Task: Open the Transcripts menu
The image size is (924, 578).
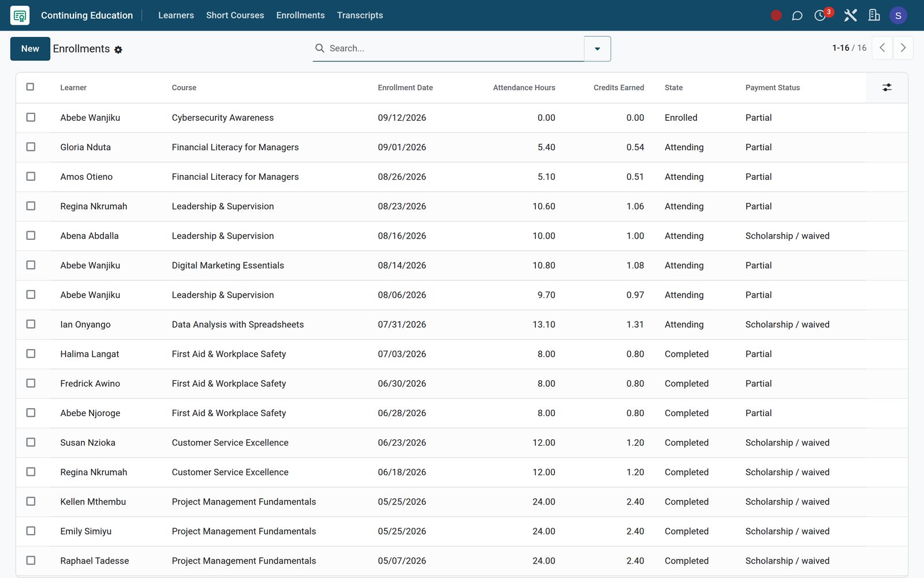Action: [360, 16]
